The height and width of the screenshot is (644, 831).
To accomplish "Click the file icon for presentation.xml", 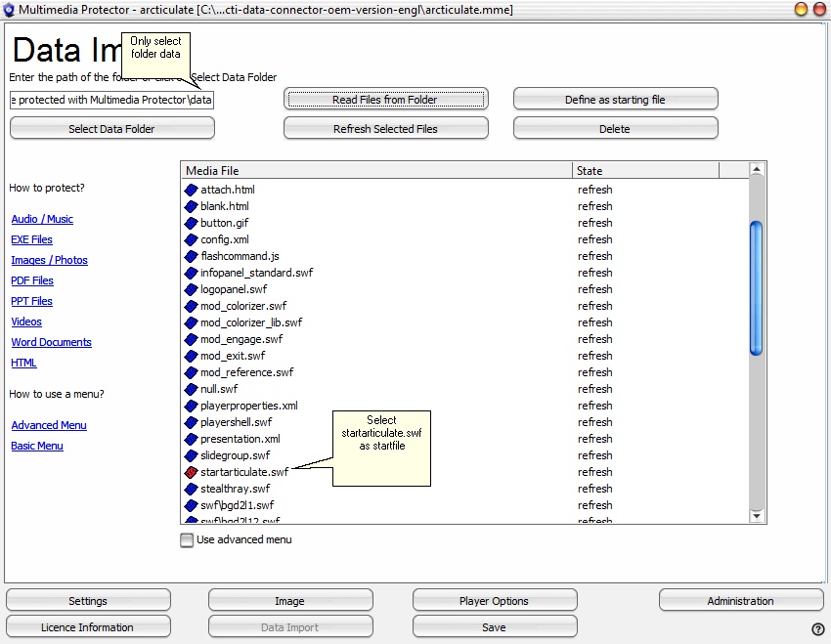I will (x=192, y=439).
